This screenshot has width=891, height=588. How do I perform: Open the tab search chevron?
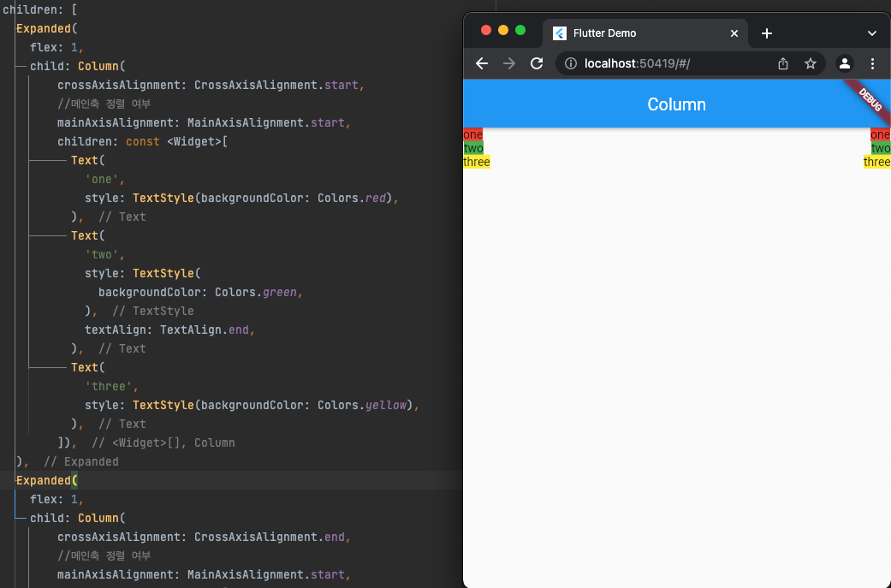871,33
